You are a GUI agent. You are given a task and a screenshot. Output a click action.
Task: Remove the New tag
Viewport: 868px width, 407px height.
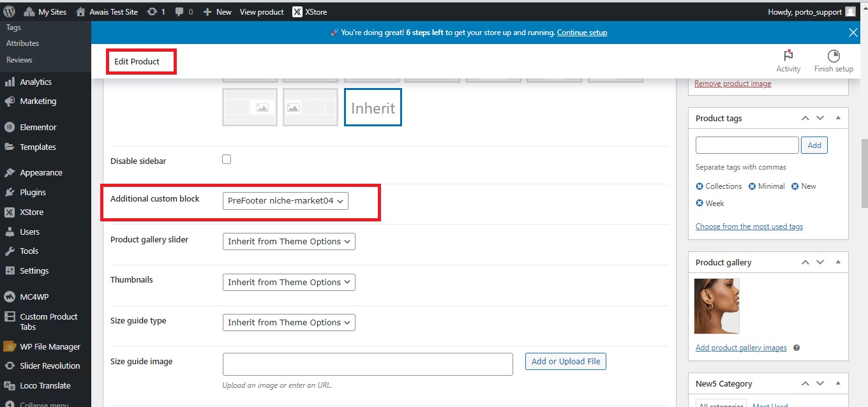(x=795, y=186)
